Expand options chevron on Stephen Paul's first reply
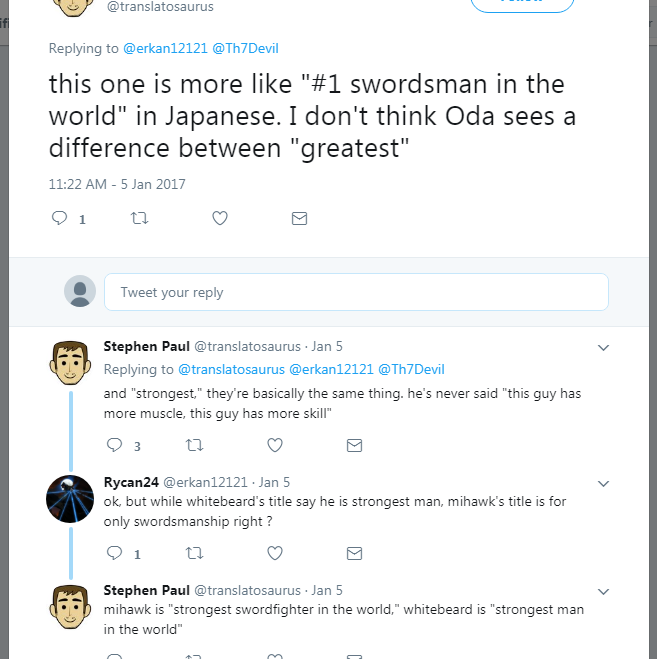The width and height of the screenshot is (657, 659). [603, 348]
